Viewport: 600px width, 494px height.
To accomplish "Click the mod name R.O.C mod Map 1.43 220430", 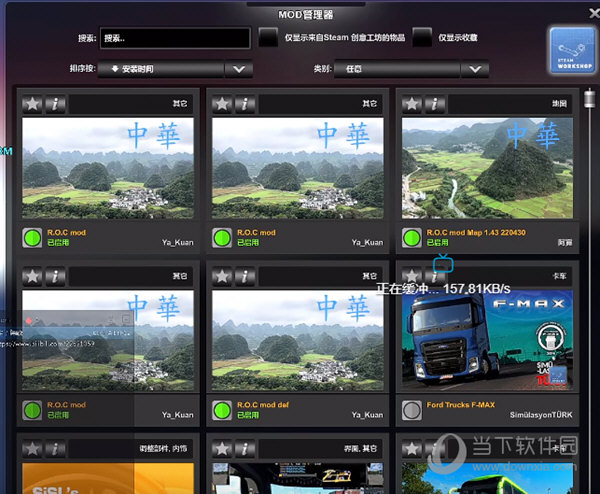I will pyautogui.click(x=476, y=233).
